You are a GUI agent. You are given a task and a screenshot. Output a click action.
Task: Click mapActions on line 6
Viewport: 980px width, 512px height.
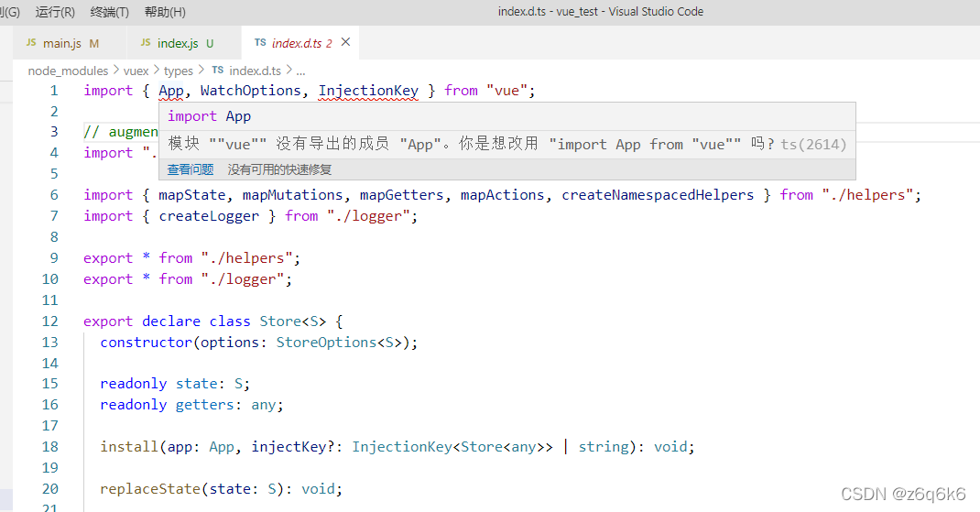[x=503, y=195]
